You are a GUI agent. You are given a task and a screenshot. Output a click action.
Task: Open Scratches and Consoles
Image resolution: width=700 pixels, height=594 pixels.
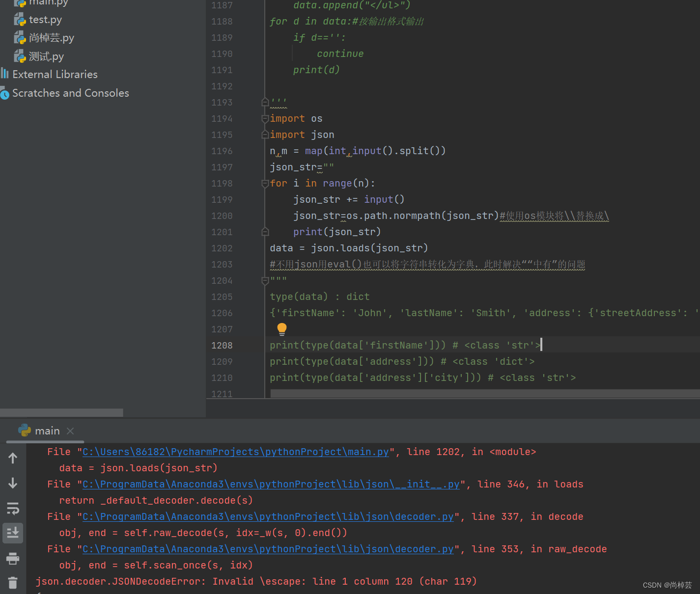pos(71,93)
